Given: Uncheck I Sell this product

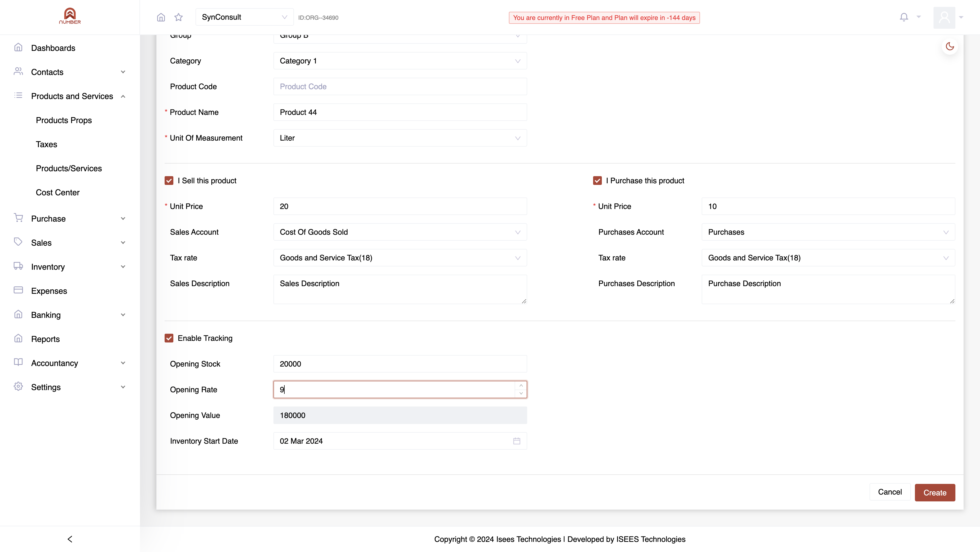Looking at the screenshot, I should 169,181.
